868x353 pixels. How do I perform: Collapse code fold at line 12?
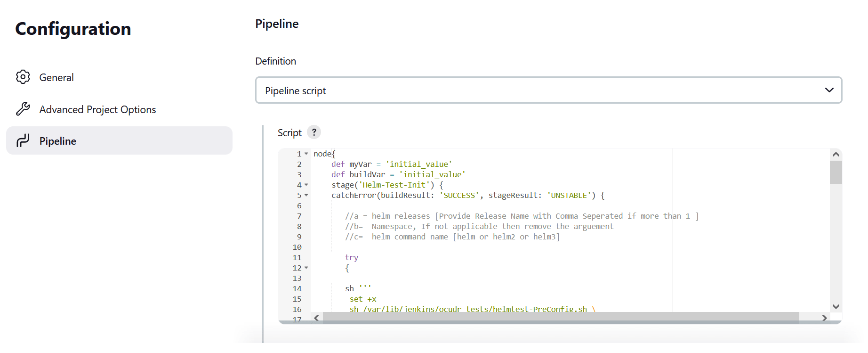pos(306,268)
